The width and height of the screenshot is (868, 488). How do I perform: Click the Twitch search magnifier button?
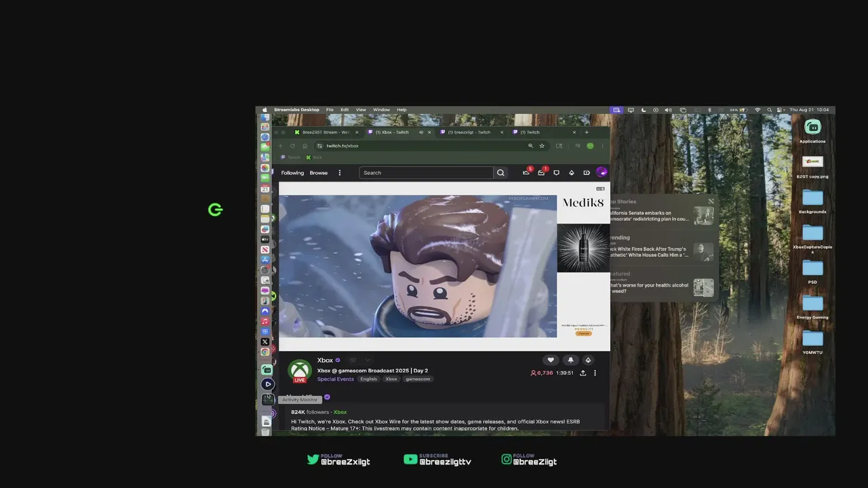click(x=500, y=173)
